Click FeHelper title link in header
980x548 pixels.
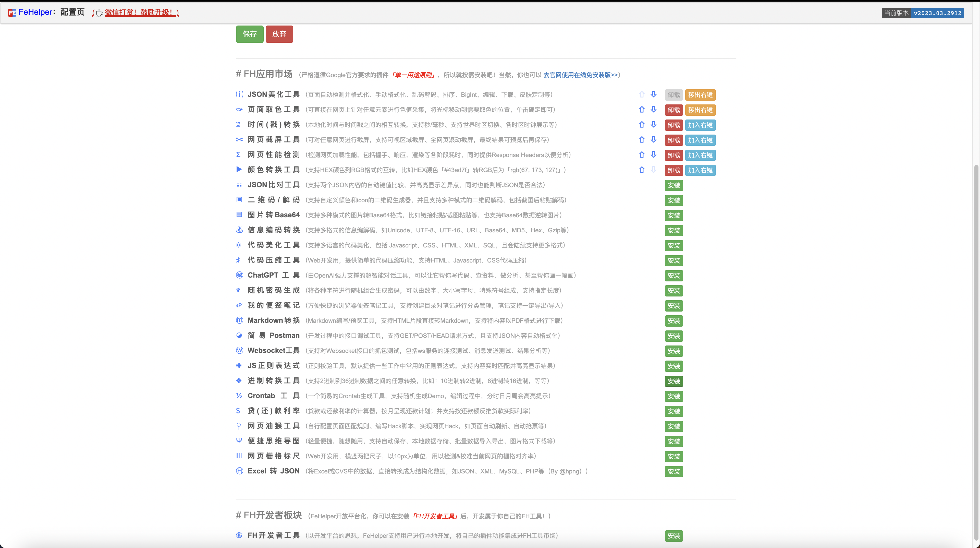click(35, 12)
